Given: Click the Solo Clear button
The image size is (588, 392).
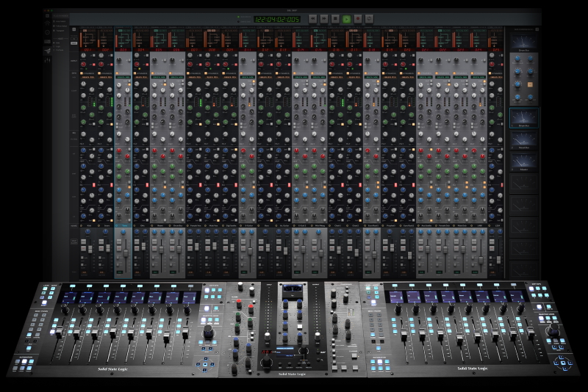Looking at the screenshot, I should (74, 242).
